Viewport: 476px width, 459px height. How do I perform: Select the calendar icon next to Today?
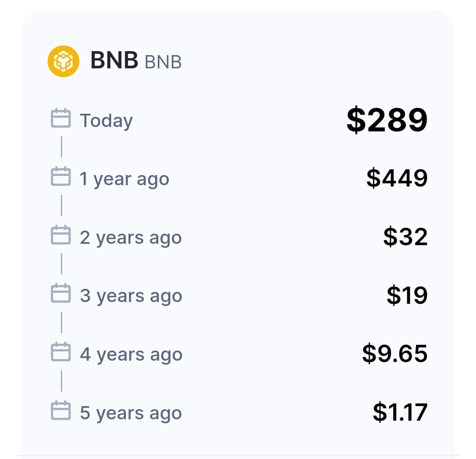click(62, 118)
